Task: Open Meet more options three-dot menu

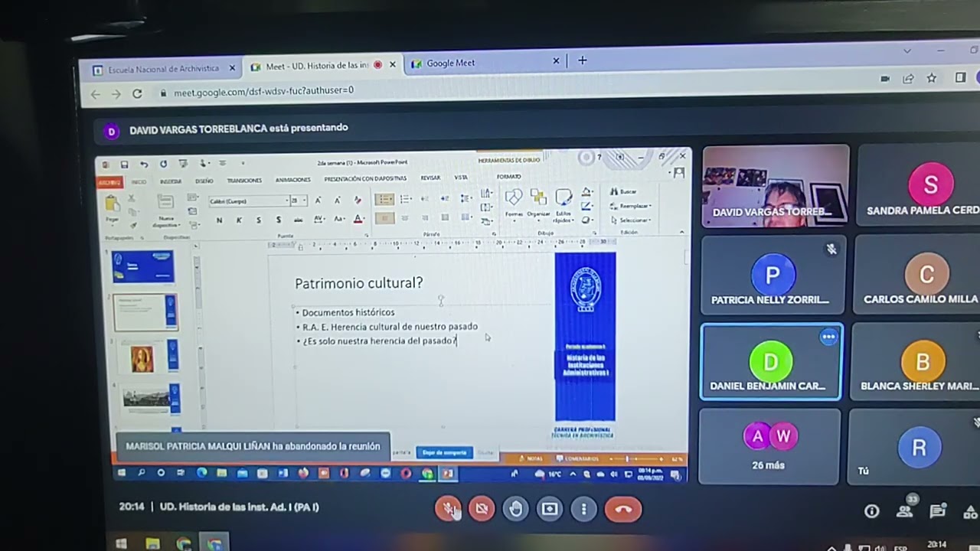Action: coord(583,509)
